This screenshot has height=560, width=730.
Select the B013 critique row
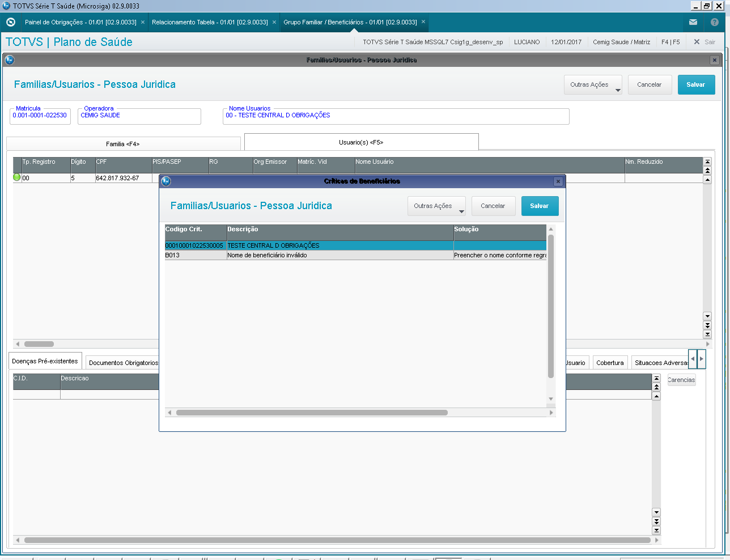[355, 255]
